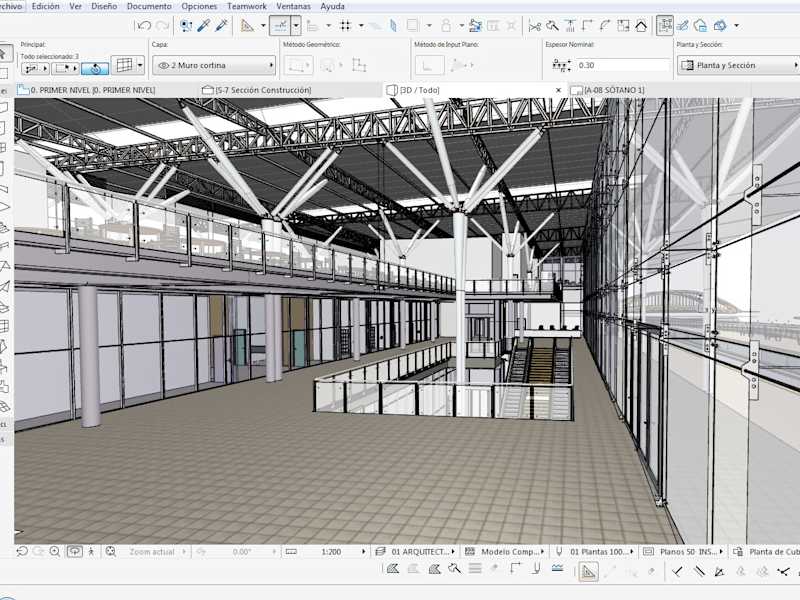The width and height of the screenshot is (800, 600).
Task: Open the Teamwork menu
Action: [246, 6]
